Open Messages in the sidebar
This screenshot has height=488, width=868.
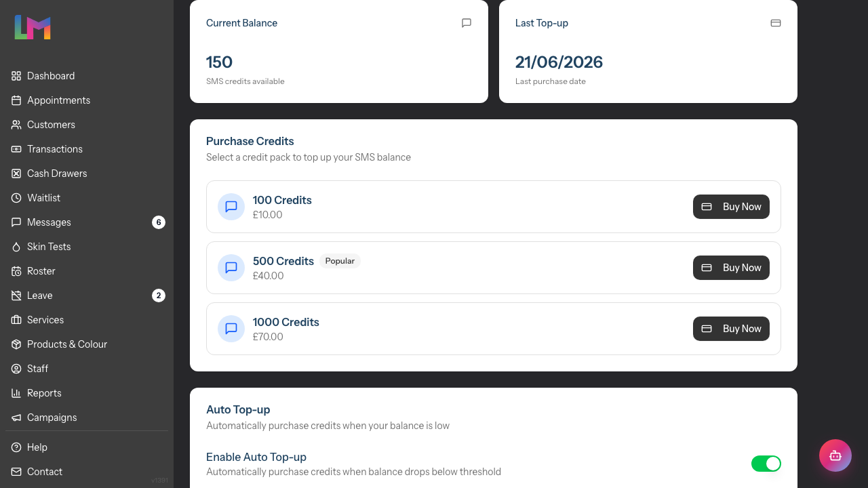(x=87, y=222)
